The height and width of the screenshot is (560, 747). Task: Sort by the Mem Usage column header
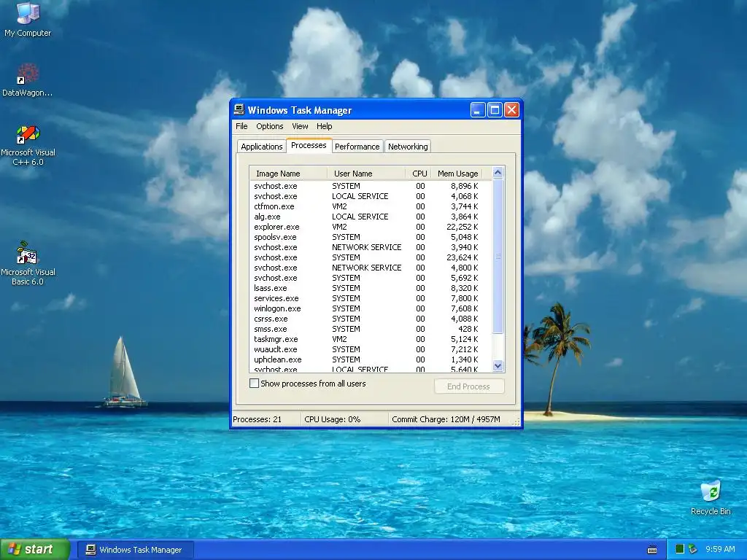coord(457,174)
